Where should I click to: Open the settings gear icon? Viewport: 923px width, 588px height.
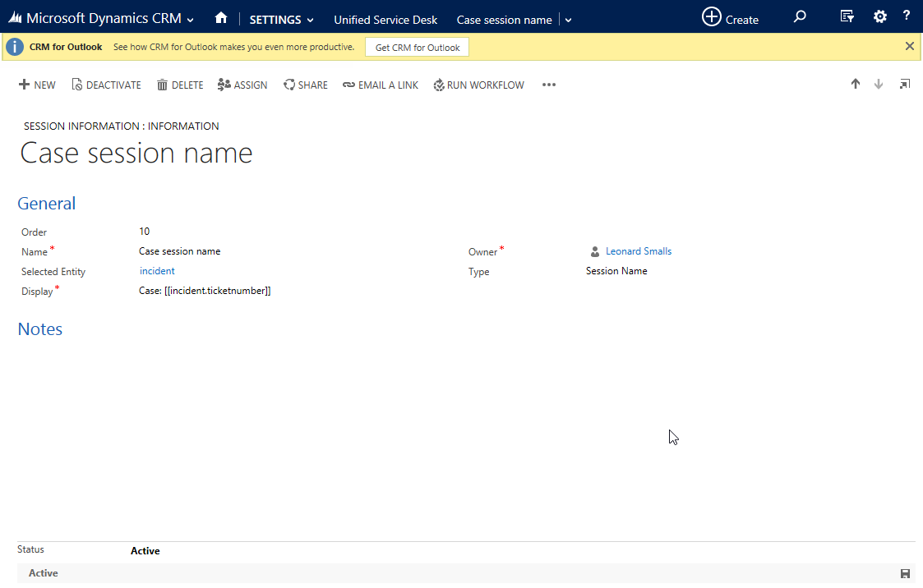[880, 16]
